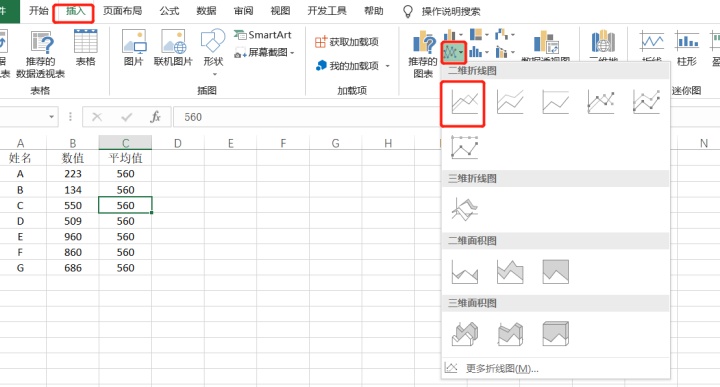The height and width of the screenshot is (387, 720).
Task: Select the 2D area chart
Action: tap(464, 271)
